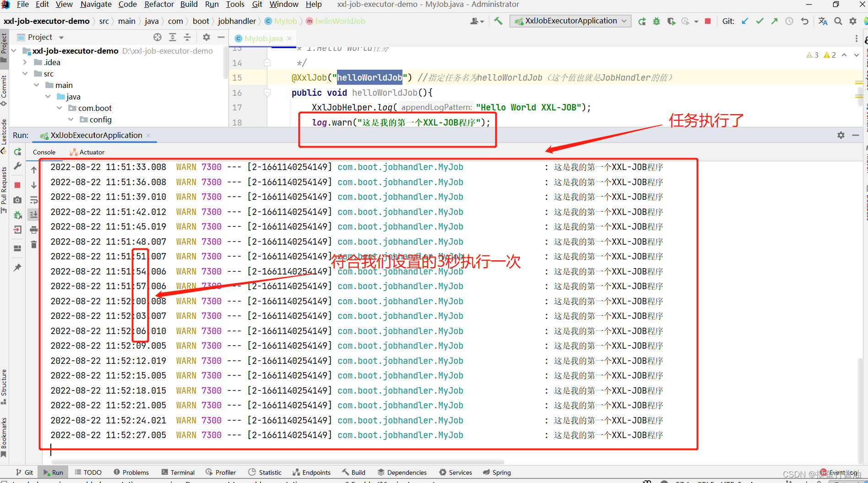Click the jobhandler breadcrumb in navigation bar
This screenshot has width=868, height=483.
(x=237, y=21)
